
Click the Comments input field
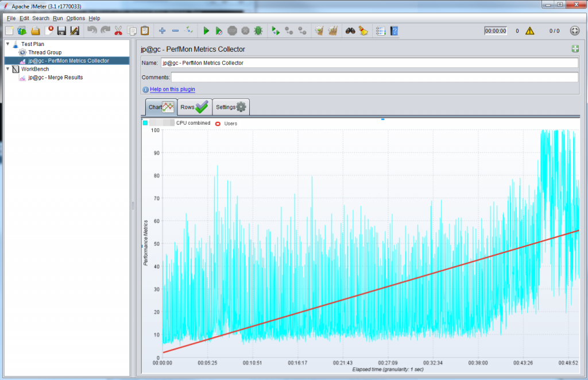(374, 78)
